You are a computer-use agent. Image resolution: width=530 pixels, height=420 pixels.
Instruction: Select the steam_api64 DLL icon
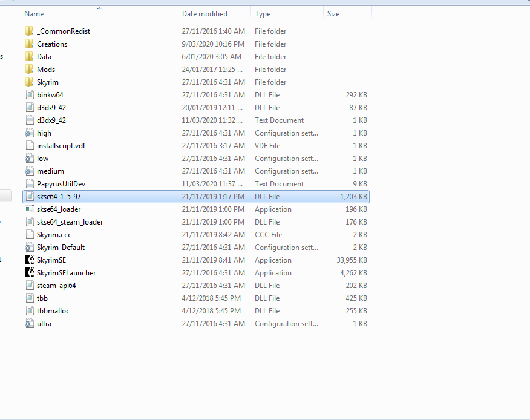pos(30,286)
